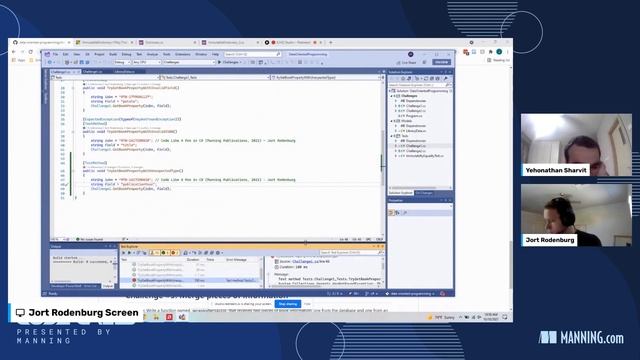Click the Chrome page vertical scrollbar

pos(511,264)
